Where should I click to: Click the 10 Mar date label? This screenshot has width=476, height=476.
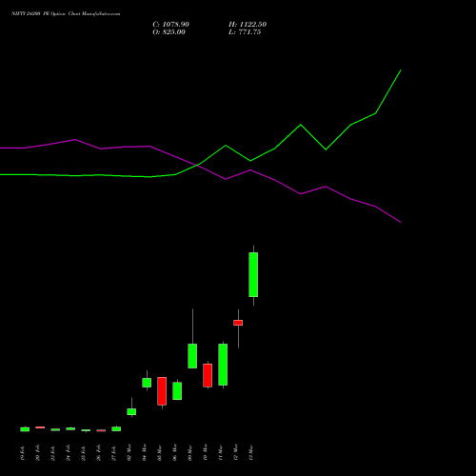pyautogui.click(x=206, y=452)
